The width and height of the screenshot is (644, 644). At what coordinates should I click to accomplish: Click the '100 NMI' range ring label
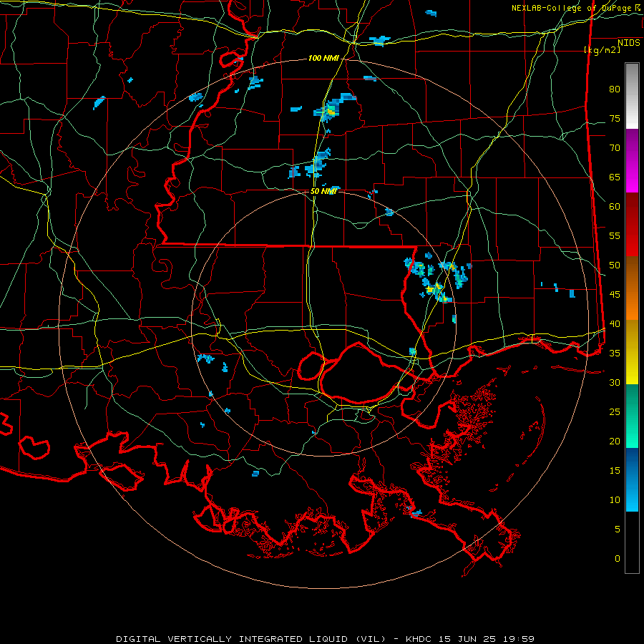pyautogui.click(x=323, y=59)
